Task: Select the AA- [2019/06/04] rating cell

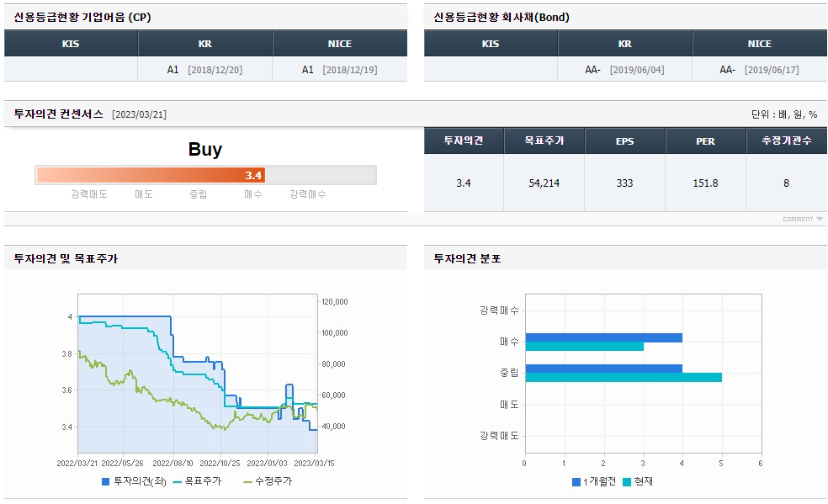Action: 624,69
